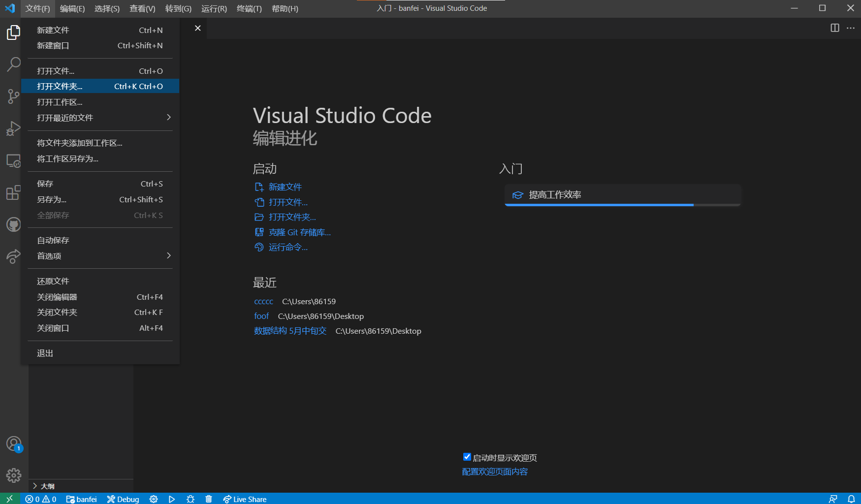Show errors and warnings count in status bar
The height and width of the screenshot is (504, 861).
[x=41, y=499]
